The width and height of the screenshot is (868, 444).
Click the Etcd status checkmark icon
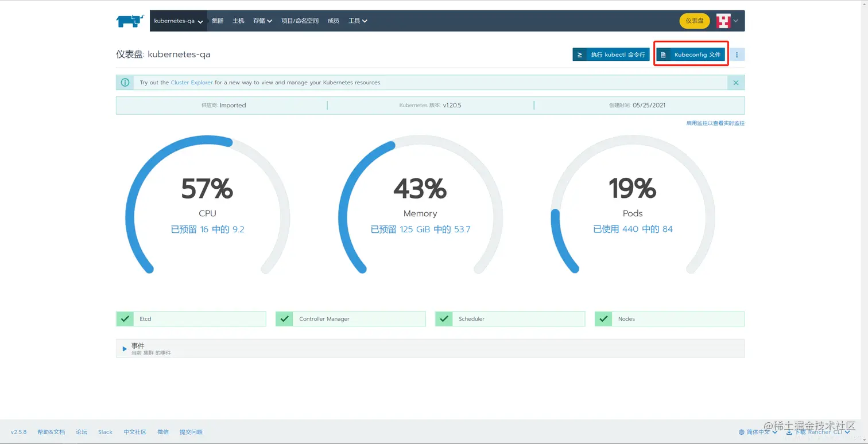[x=125, y=319]
